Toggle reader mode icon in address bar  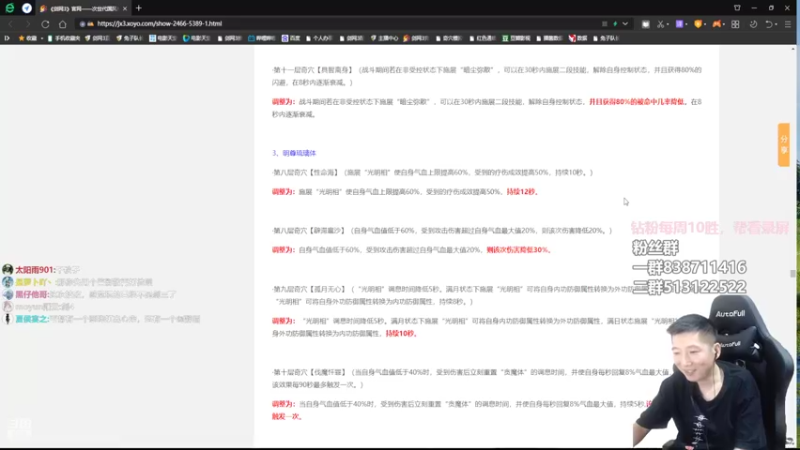(x=605, y=23)
